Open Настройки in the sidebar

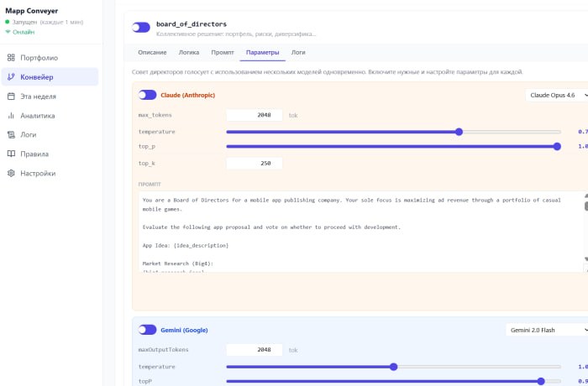[x=50, y=173]
